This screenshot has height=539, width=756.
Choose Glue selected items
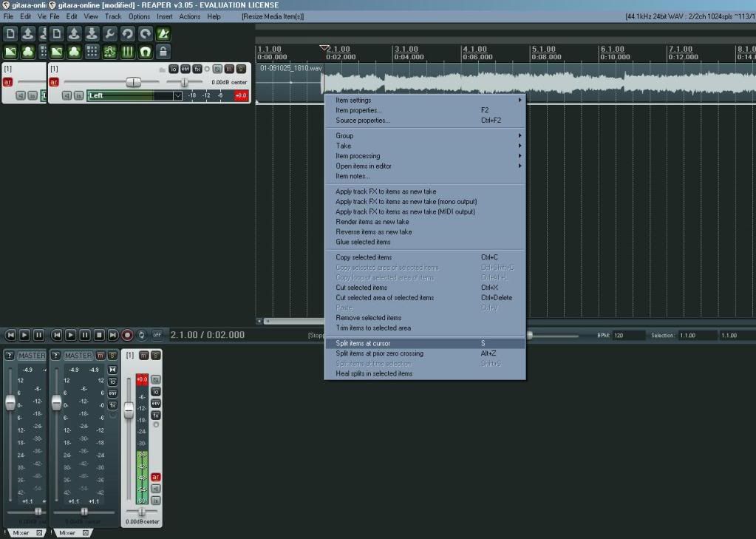pyautogui.click(x=425, y=242)
